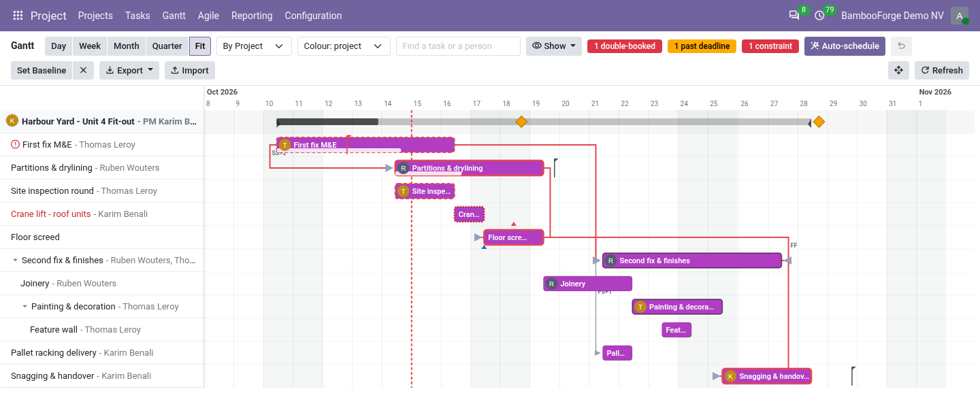Click the R avatar on Second fix & finishes bar
980x404 pixels.
pyautogui.click(x=610, y=260)
